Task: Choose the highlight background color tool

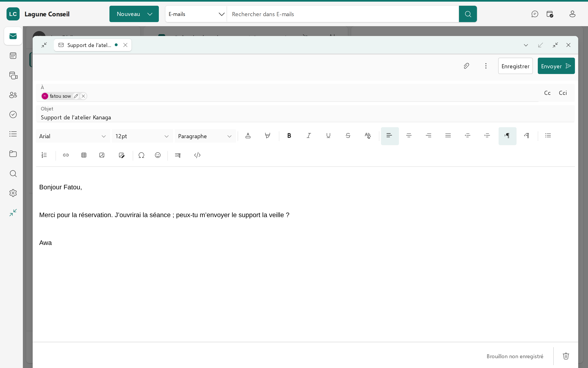Action: (267, 136)
